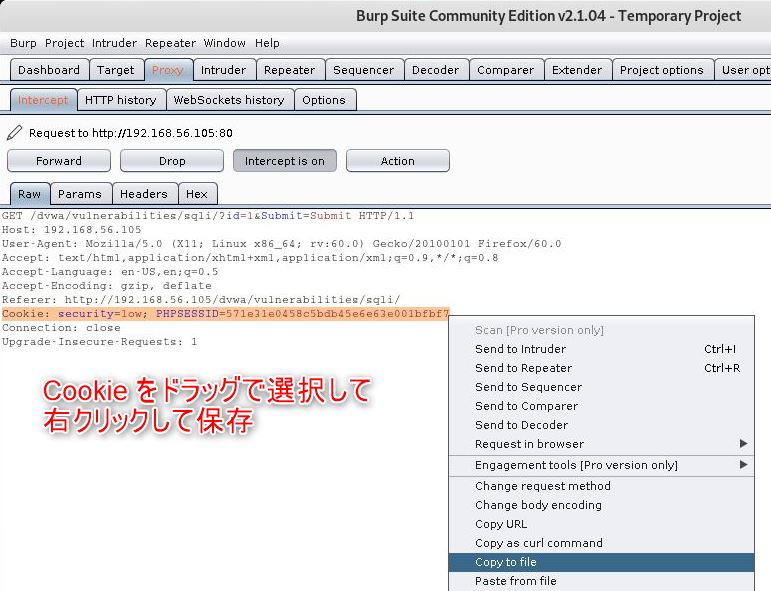Click the highlighted Cookie header line
The image size is (771, 591).
coord(225,314)
